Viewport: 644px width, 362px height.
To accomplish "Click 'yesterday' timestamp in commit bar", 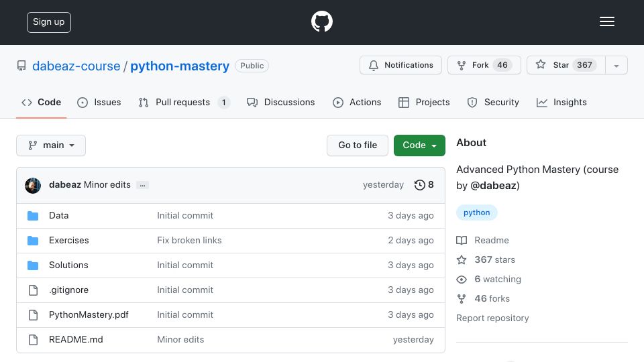I will click(383, 185).
